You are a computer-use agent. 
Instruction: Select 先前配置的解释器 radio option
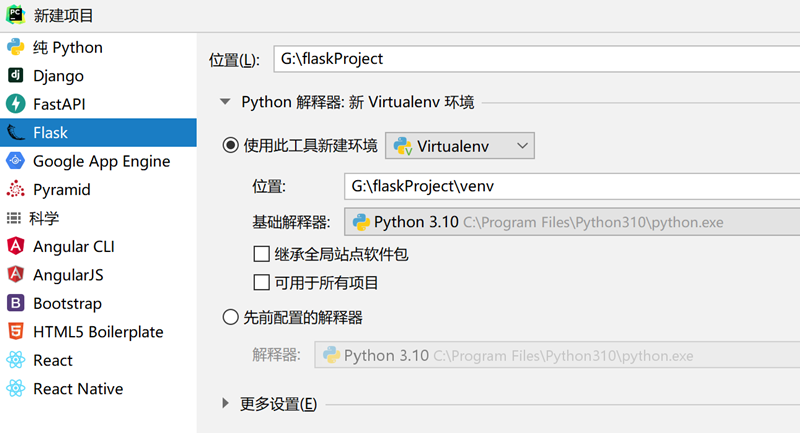tap(231, 318)
